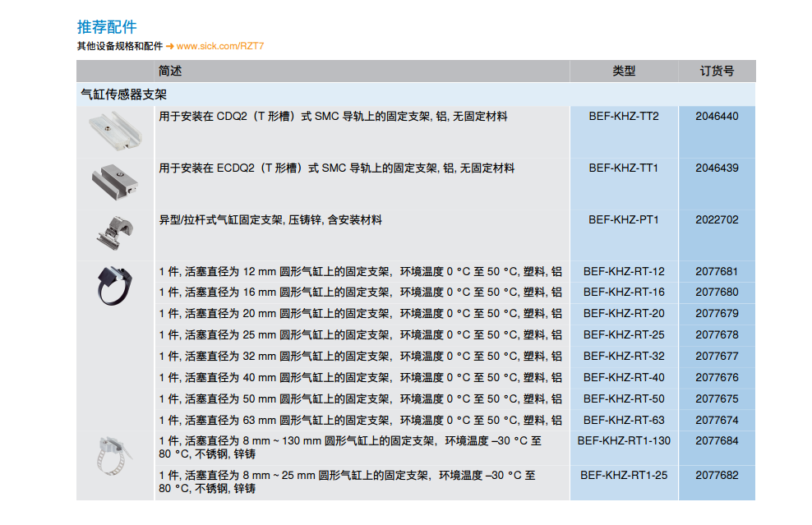The height and width of the screenshot is (525, 812).
Task: Select order number 2077682
Action: (x=717, y=475)
